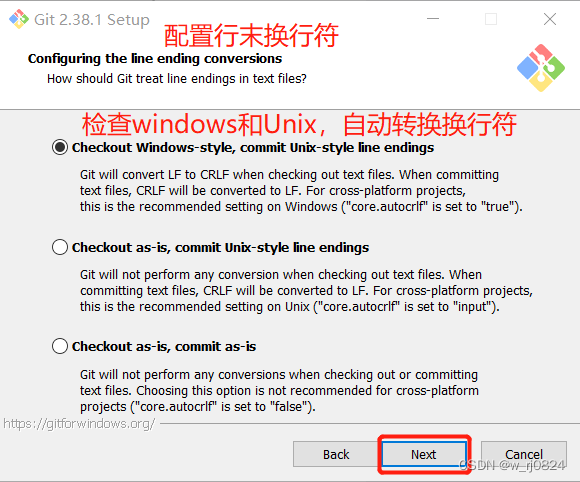Click the 'Git 2.38.1 Setup' title text
This screenshot has height=482, width=580.
[x=92, y=20]
